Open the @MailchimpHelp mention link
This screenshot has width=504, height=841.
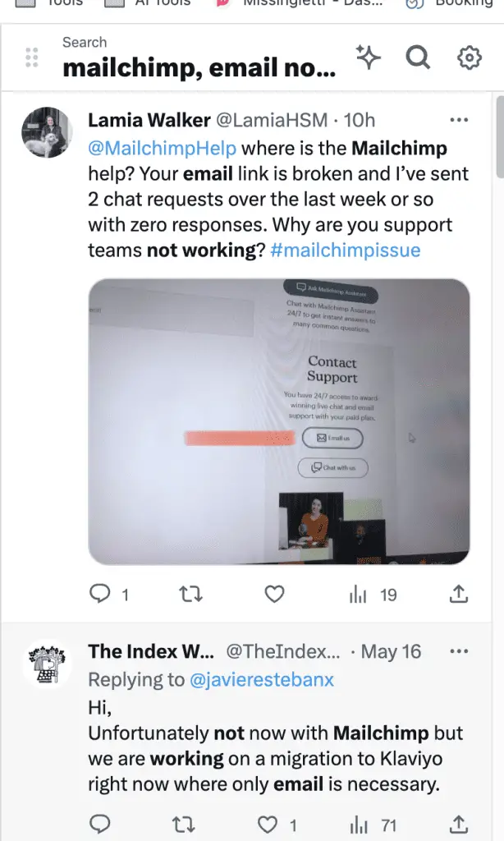(x=162, y=148)
